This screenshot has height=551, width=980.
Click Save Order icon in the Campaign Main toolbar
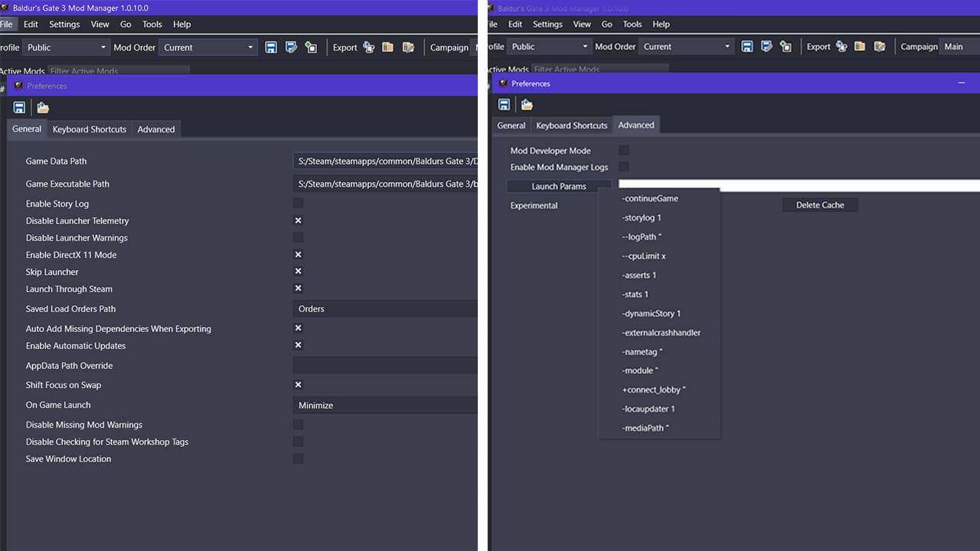[x=747, y=47]
